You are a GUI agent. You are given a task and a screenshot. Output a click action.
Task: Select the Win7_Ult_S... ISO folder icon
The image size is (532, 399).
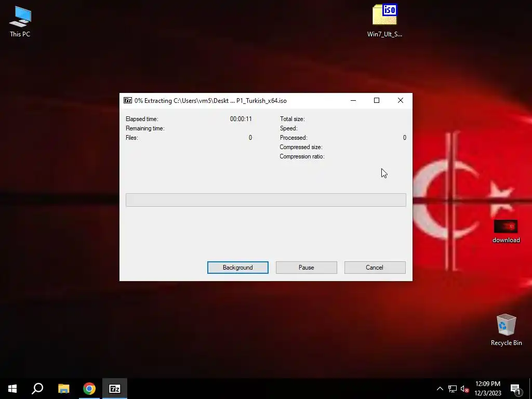(384, 20)
